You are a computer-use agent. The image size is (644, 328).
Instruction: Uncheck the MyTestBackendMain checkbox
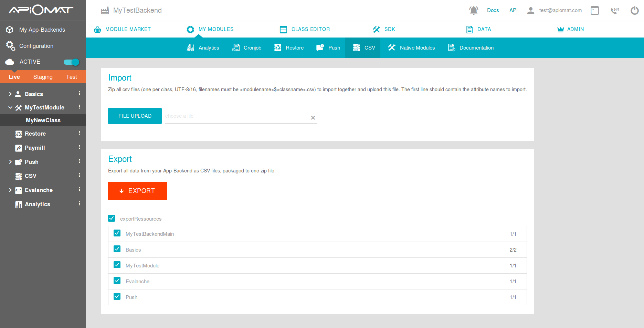117,233
